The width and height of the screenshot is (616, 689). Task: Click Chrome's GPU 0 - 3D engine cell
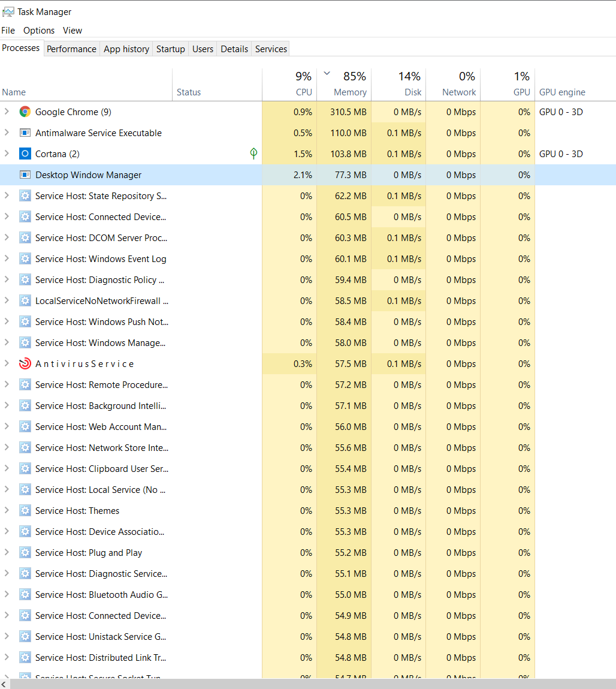tap(575, 112)
